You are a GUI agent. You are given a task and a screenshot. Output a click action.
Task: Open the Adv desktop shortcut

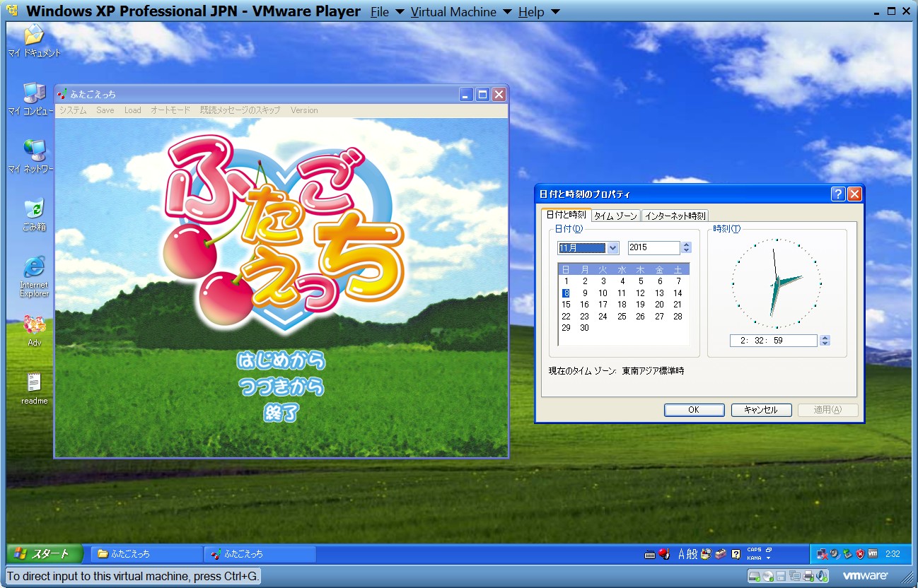coord(34,331)
